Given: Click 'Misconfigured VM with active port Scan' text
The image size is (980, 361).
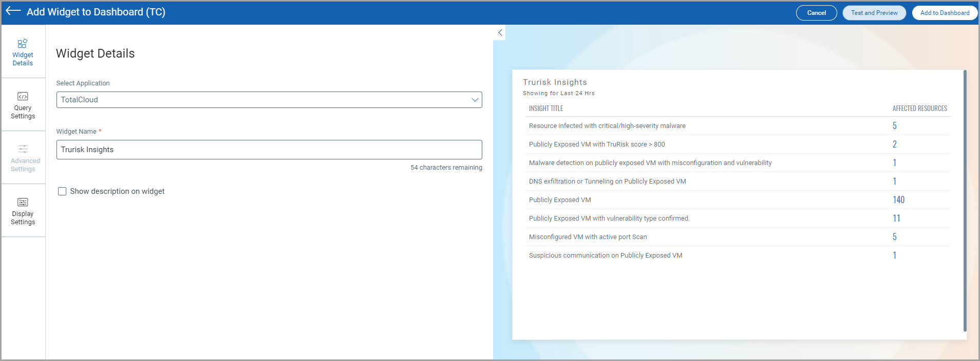Looking at the screenshot, I should click(x=588, y=237).
